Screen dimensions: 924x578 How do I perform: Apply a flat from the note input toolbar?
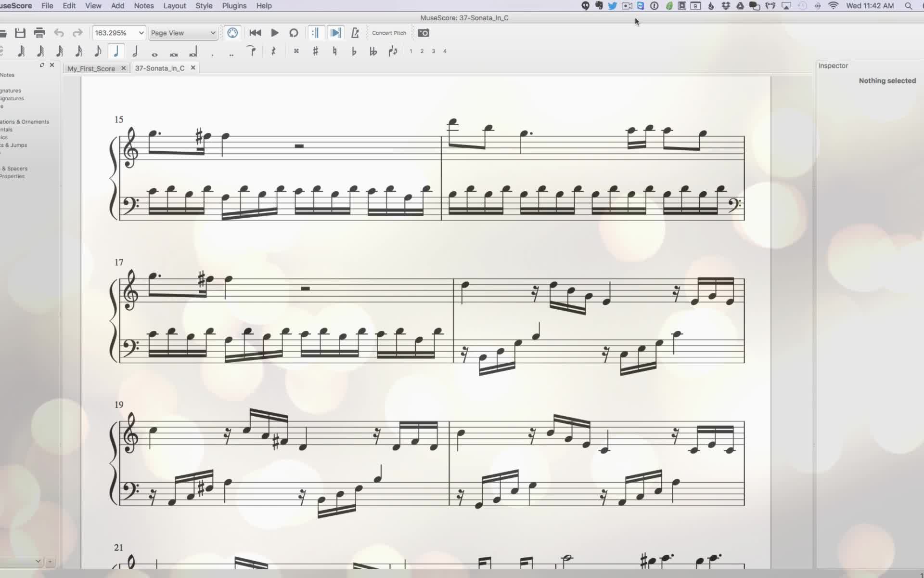(354, 51)
